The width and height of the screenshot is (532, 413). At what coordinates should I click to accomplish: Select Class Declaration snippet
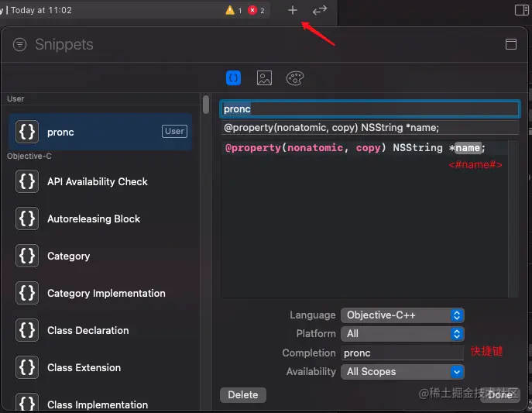pyautogui.click(x=101, y=331)
